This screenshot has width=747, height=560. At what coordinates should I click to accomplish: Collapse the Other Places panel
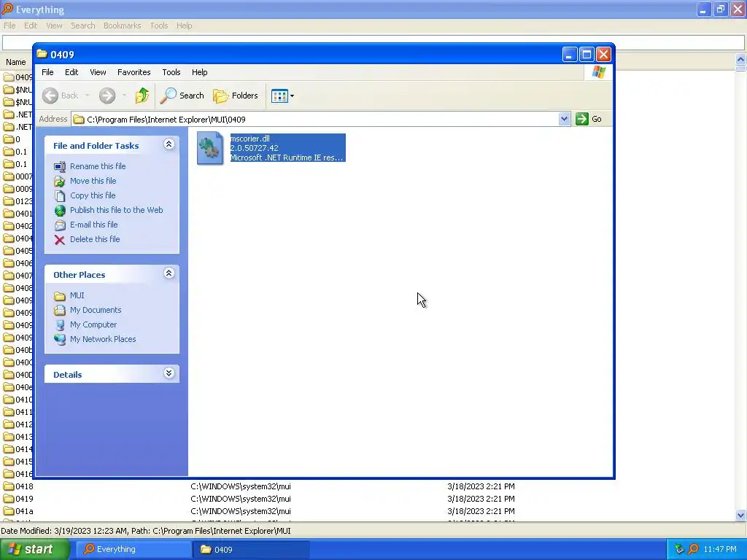(169, 273)
